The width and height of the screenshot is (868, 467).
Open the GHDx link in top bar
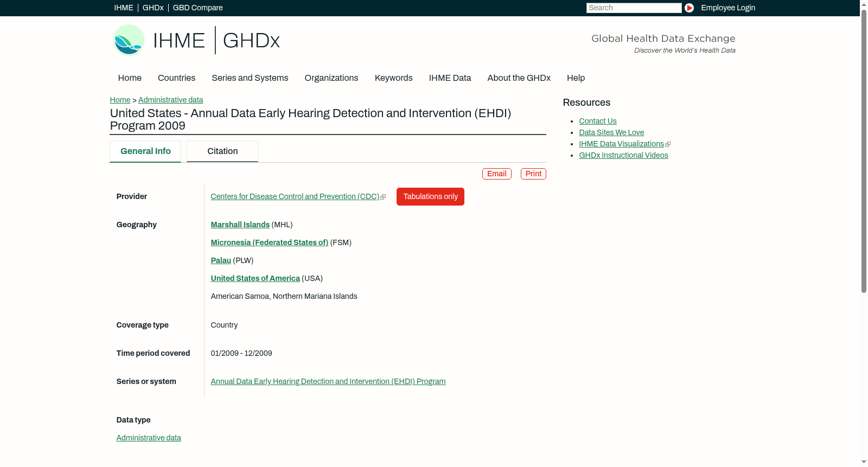coord(153,8)
